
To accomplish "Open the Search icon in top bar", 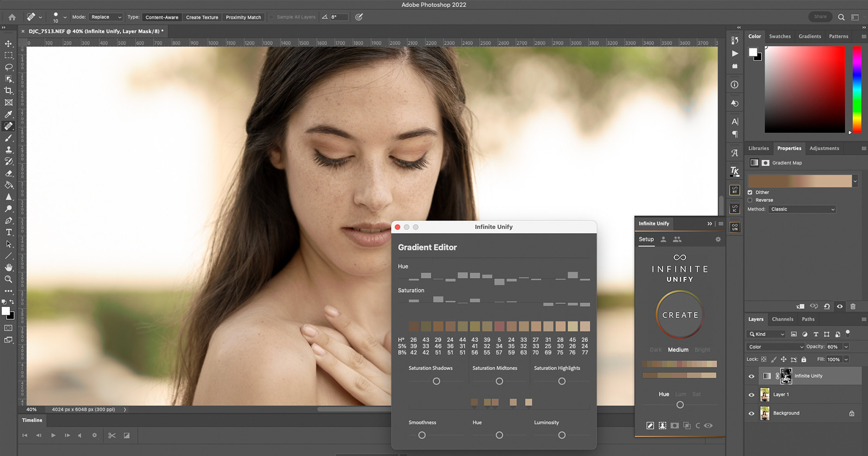I will tap(841, 17).
